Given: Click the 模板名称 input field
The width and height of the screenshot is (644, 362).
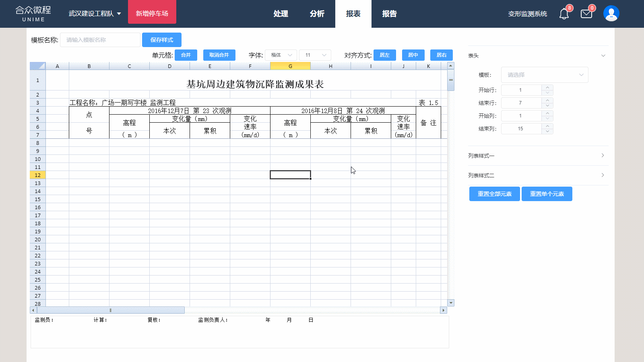Looking at the screenshot, I should point(100,40).
